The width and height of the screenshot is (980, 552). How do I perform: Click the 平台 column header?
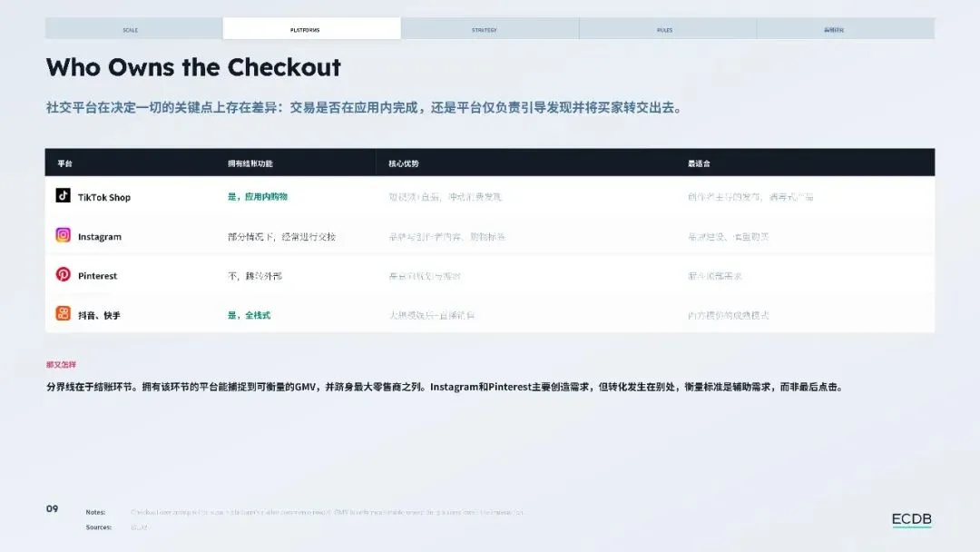(65, 163)
